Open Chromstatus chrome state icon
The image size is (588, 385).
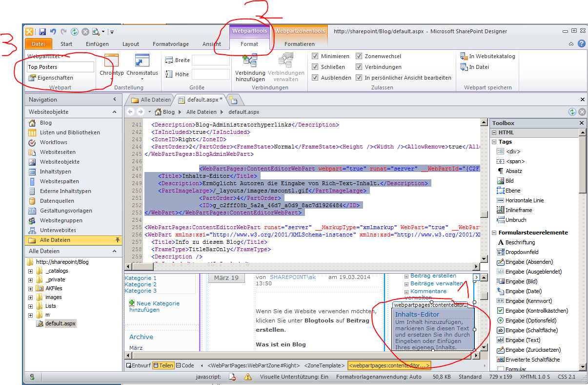pos(142,61)
